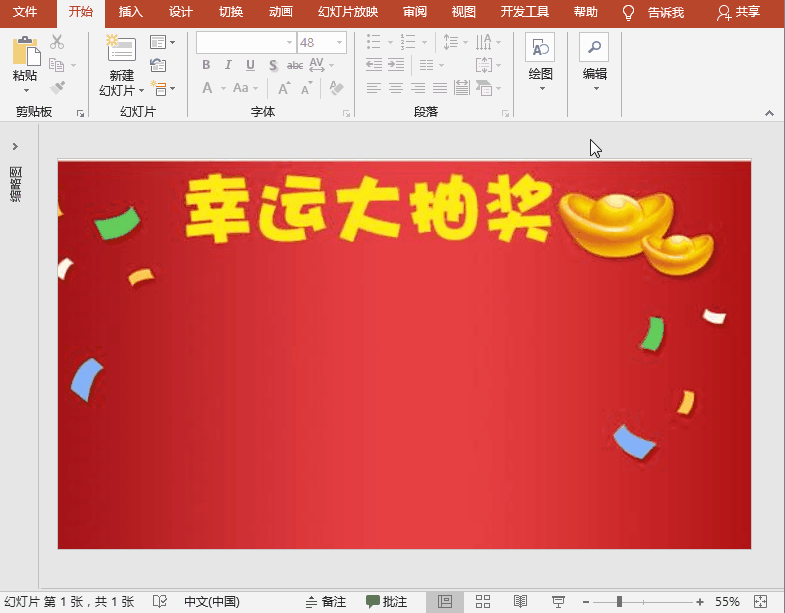Click the Decrease Font Size icon
Image resolution: width=785 pixels, height=613 pixels.
point(306,89)
